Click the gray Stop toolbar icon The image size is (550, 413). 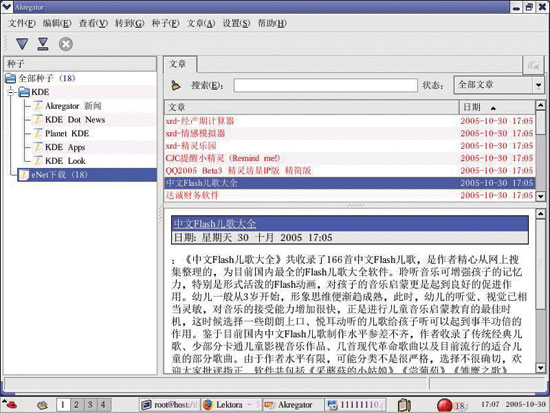coord(66,44)
